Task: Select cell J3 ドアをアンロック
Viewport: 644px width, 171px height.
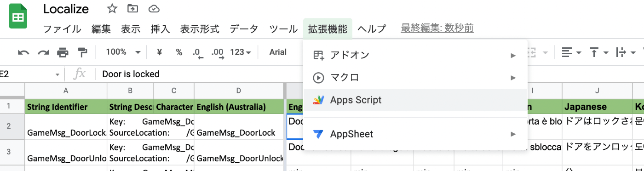Action: [x=597, y=152]
